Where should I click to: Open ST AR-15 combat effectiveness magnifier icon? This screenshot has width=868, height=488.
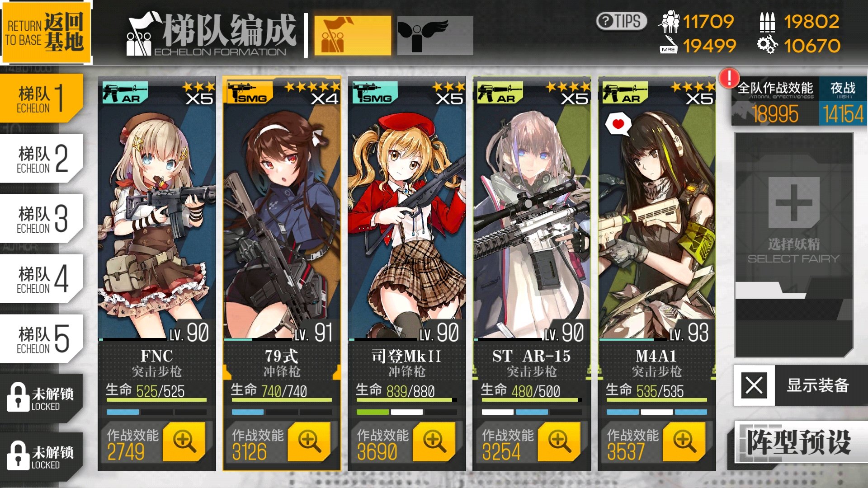559,441
